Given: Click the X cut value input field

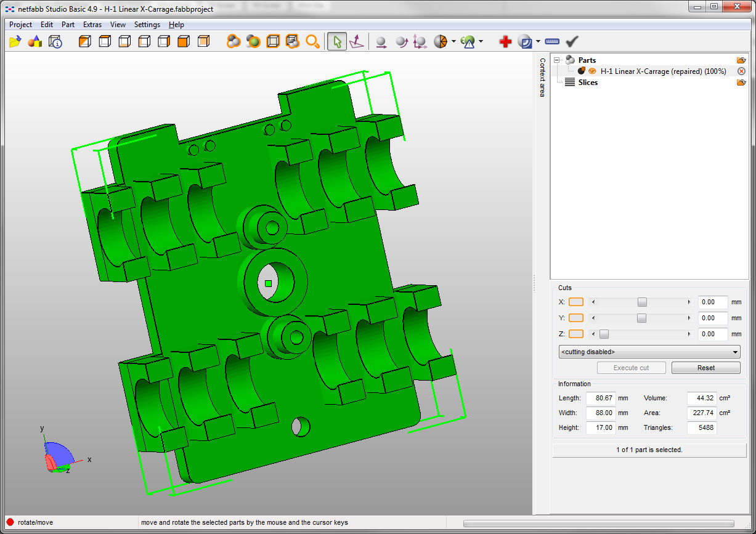Looking at the screenshot, I should coord(712,302).
